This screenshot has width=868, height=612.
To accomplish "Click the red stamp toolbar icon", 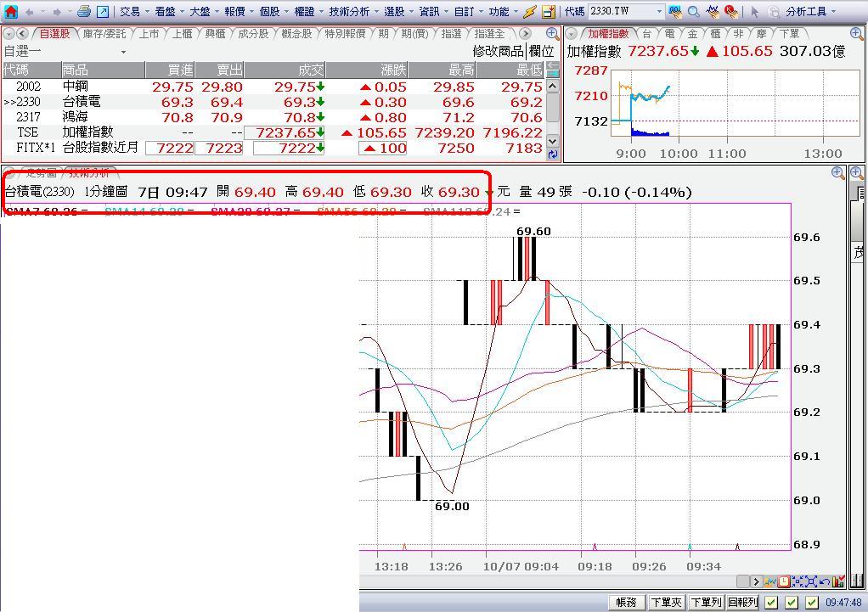I will (730, 11).
